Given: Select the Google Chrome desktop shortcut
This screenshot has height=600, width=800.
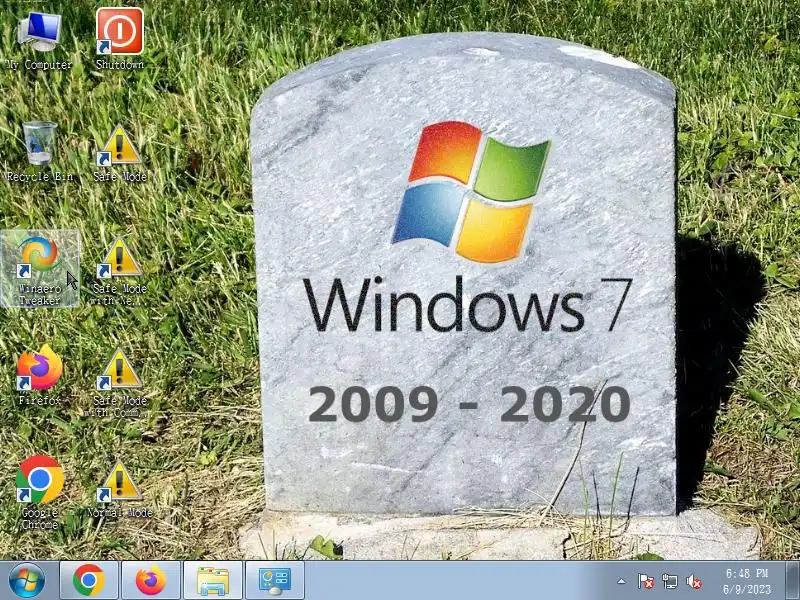Looking at the screenshot, I should click(x=40, y=492).
